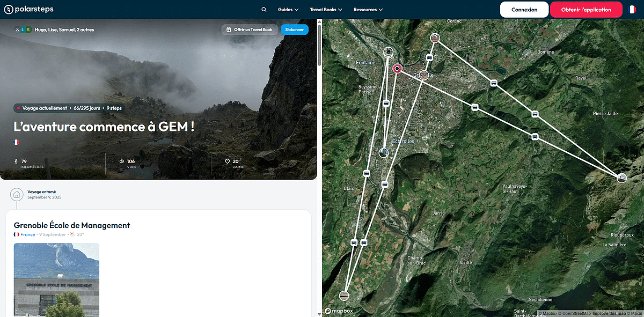Click the trip panel vertical scrollbar
The width and height of the screenshot is (644, 317).
coord(319,43)
